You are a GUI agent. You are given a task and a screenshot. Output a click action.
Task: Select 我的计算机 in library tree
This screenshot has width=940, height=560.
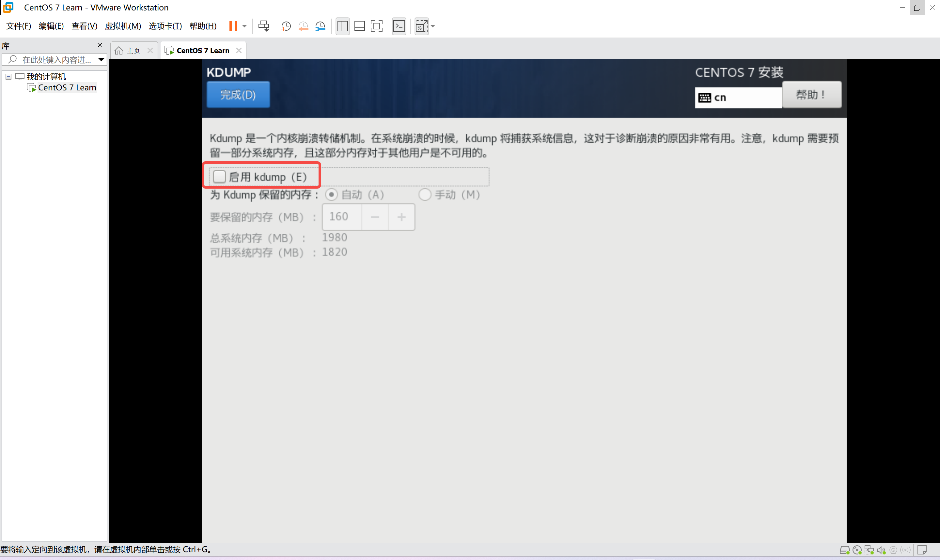tap(46, 77)
